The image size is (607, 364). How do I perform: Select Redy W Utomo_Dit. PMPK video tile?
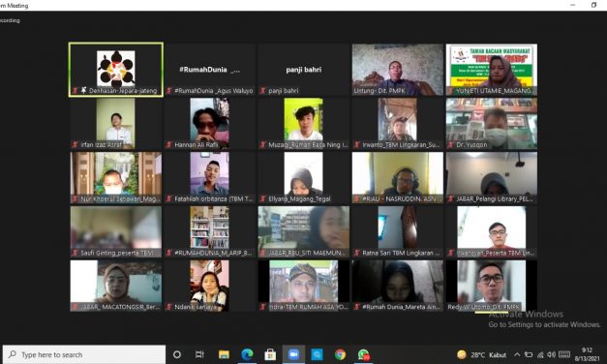pyautogui.click(x=492, y=286)
